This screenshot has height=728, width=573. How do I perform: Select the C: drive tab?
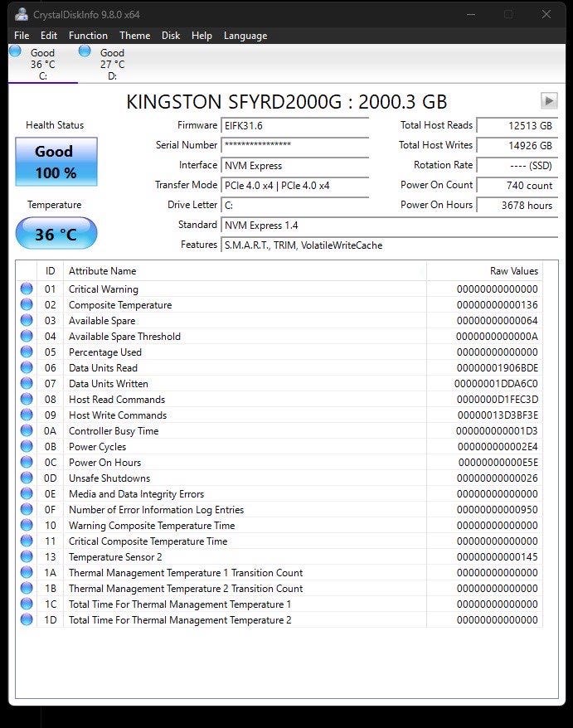(43, 64)
